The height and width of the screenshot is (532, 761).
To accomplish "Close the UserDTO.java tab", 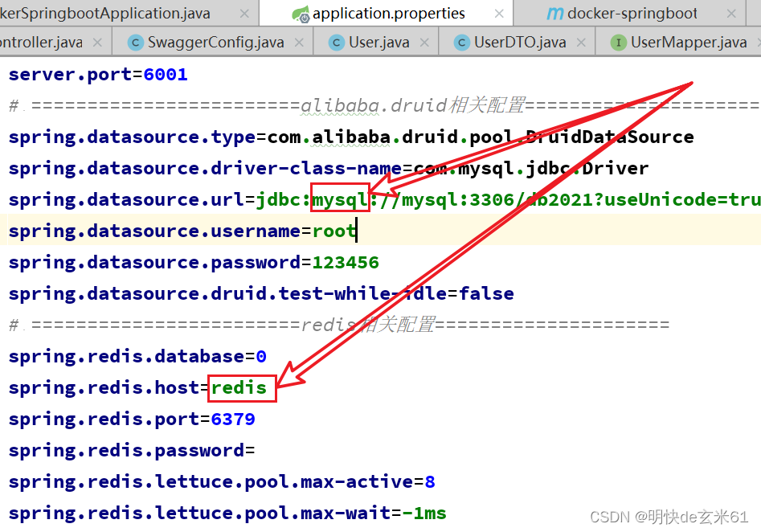I will (x=581, y=43).
